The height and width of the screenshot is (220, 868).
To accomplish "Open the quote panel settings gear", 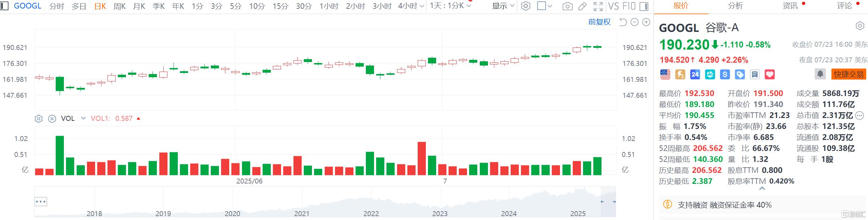I will pyautogui.click(x=859, y=26).
